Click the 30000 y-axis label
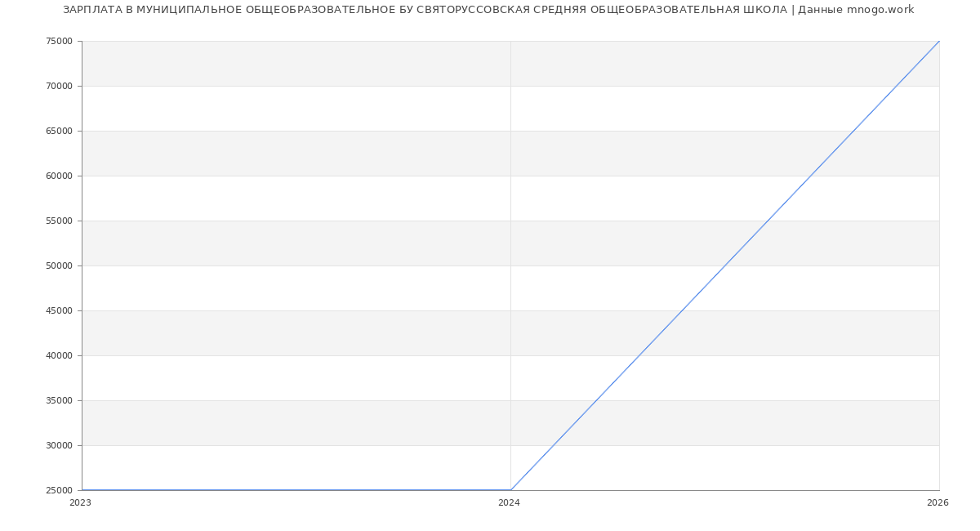The height and width of the screenshot is (531, 980). [60, 445]
